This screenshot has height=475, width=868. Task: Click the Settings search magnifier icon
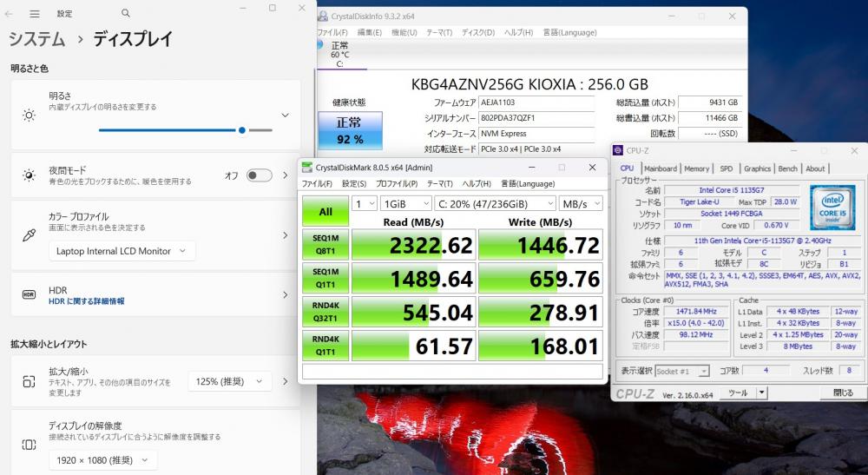[126, 13]
